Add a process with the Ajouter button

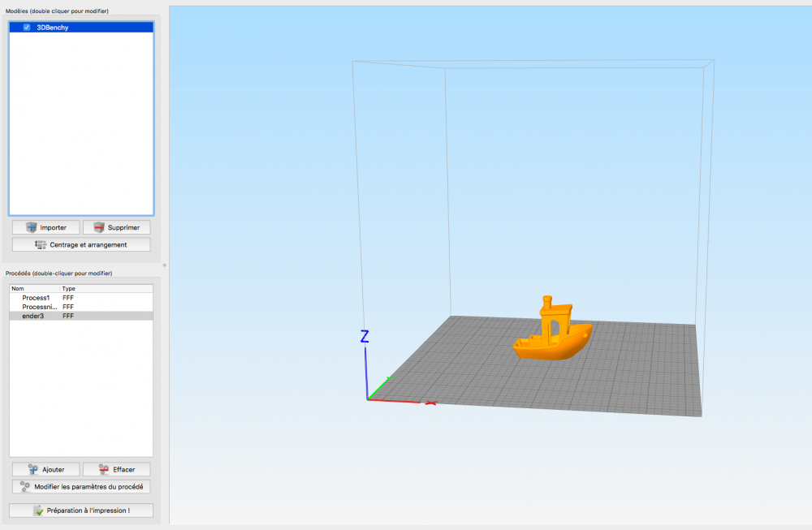[x=46, y=469]
